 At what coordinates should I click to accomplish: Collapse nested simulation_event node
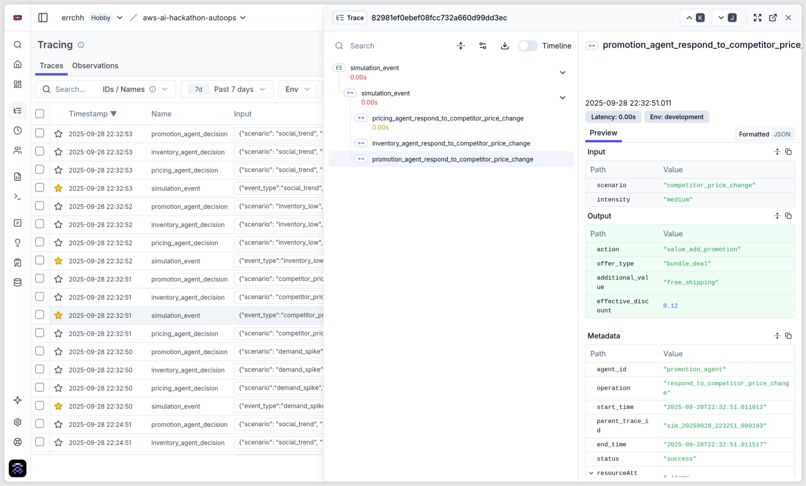click(562, 98)
